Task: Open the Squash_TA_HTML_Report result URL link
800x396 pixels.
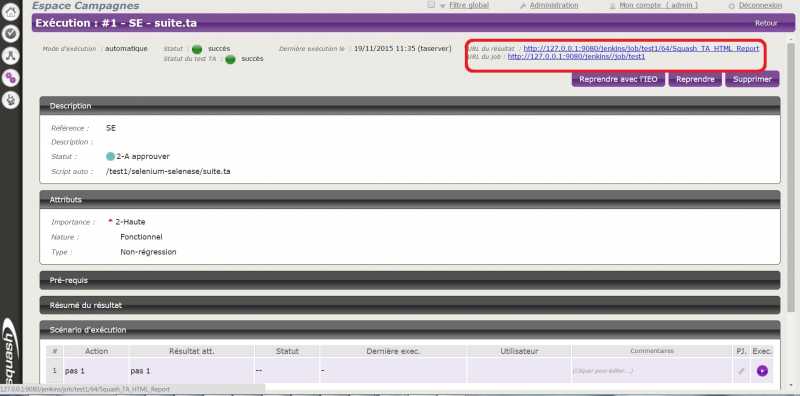Action: 641,48
